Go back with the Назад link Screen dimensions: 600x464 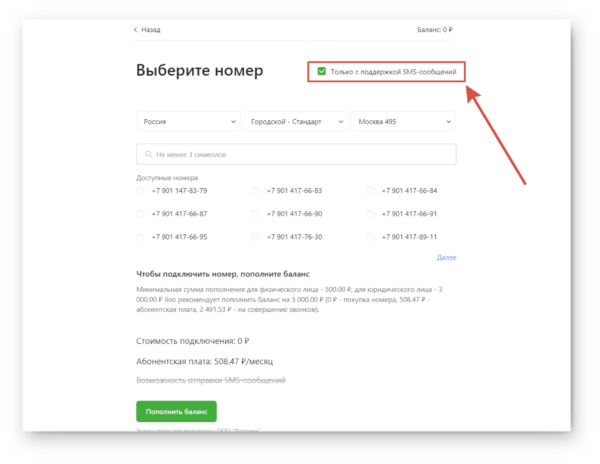[x=147, y=29]
